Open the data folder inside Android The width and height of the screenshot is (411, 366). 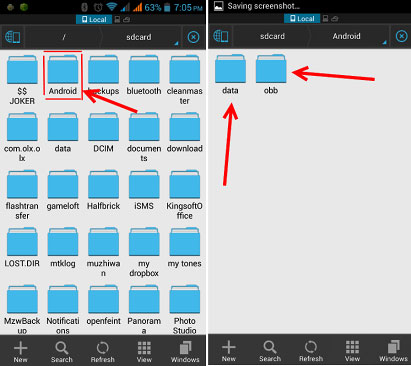point(230,75)
